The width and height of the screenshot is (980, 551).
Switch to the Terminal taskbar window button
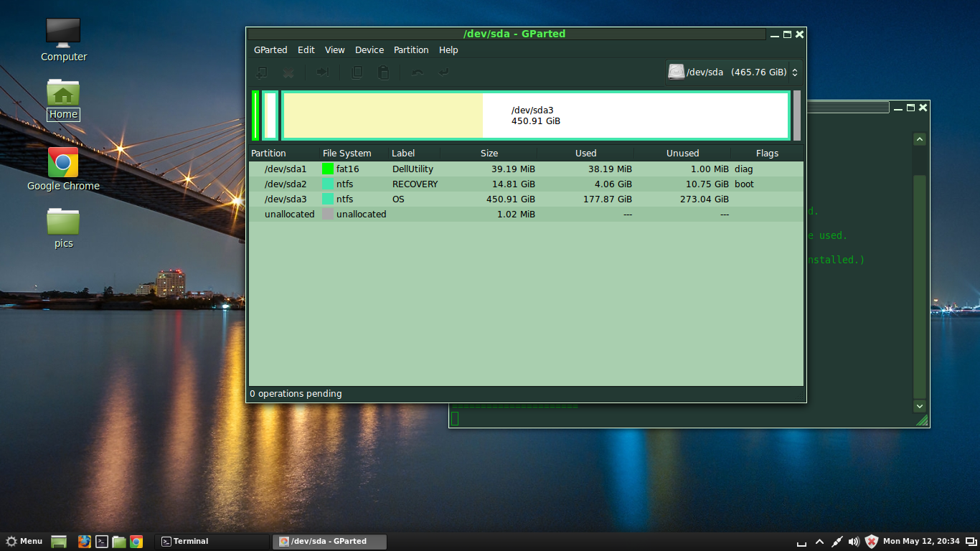click(x=212, y=542)
